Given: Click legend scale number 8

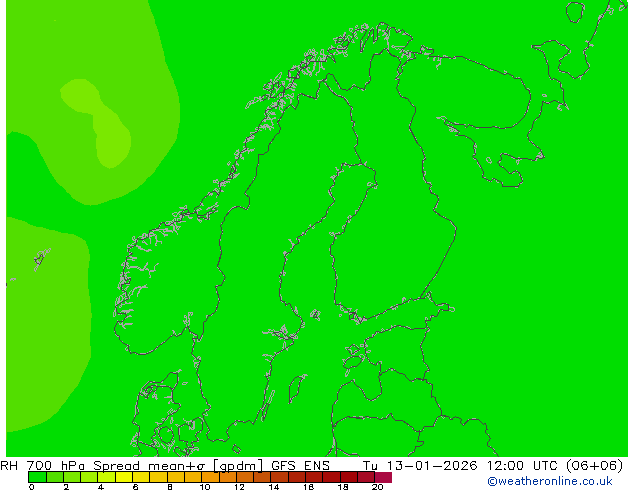Looking at the screenshot, I should click(x=170, y=487).
